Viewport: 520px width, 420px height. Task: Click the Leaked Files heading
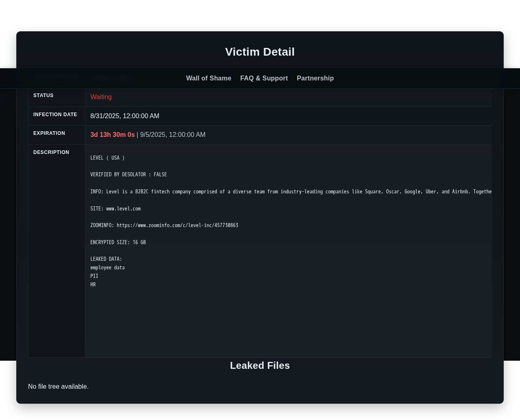pos(260,366)
